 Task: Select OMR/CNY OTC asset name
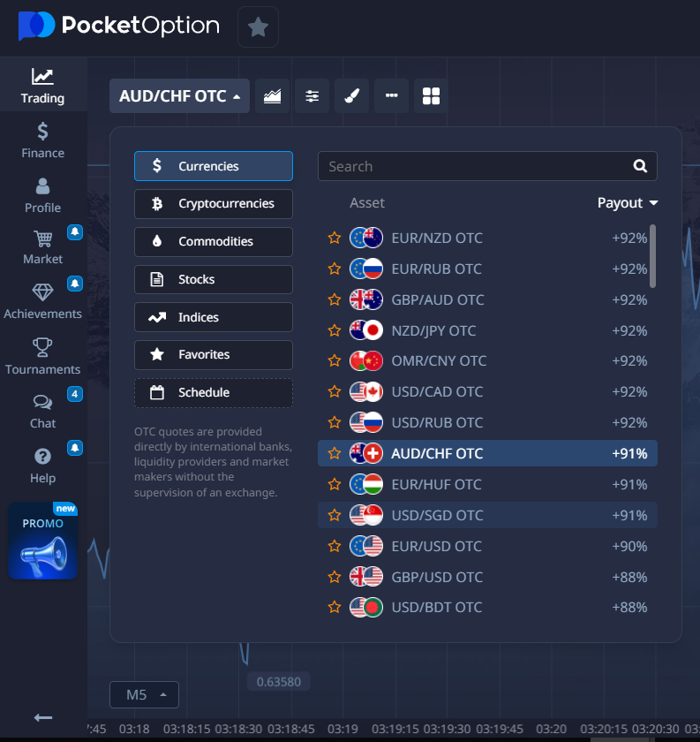click(439, 361)
